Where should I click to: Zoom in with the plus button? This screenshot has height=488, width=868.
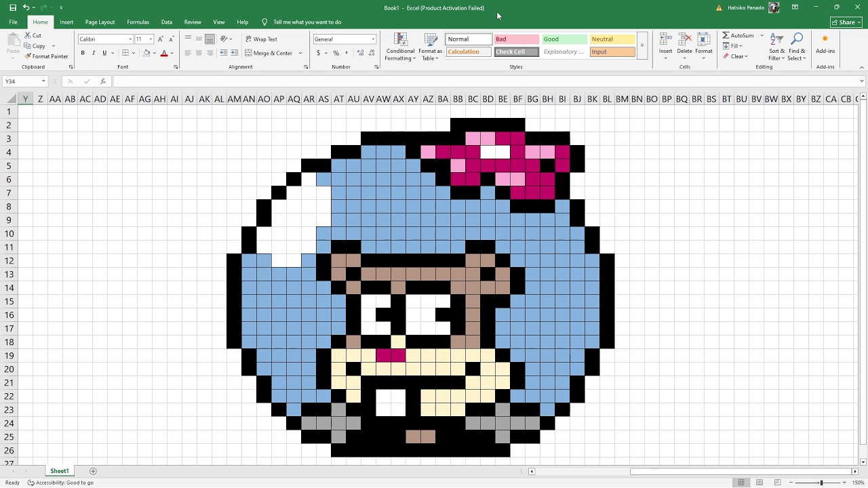coord(845,483)
